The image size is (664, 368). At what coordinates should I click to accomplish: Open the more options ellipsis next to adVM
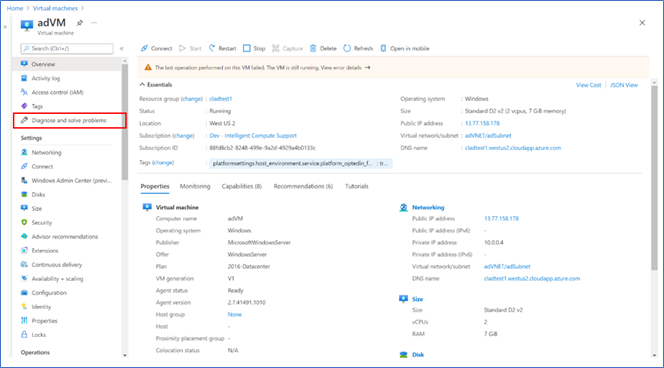[94, 23]
